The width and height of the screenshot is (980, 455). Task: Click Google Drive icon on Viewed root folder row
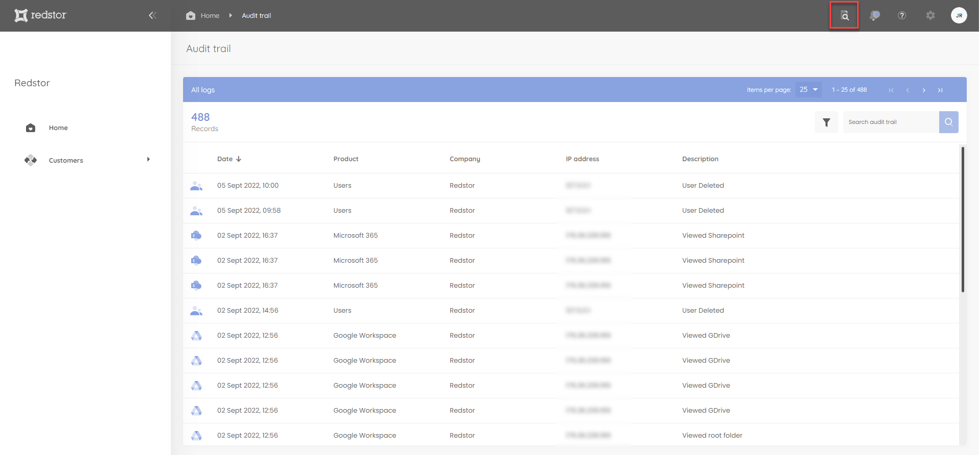196,436
